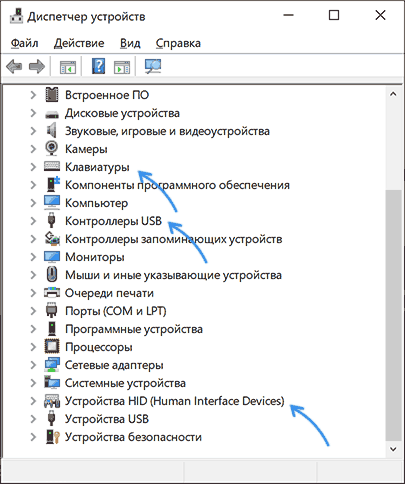This screenshot has width=405, height=484.
Task: Click the Контроллеры запоминающих устройств icon
Action: coord(52,238)
